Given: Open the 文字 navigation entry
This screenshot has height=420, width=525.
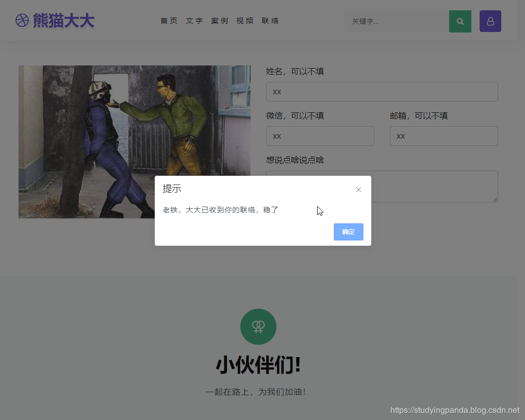Looking at the screenshot, I should coord(194,21).
